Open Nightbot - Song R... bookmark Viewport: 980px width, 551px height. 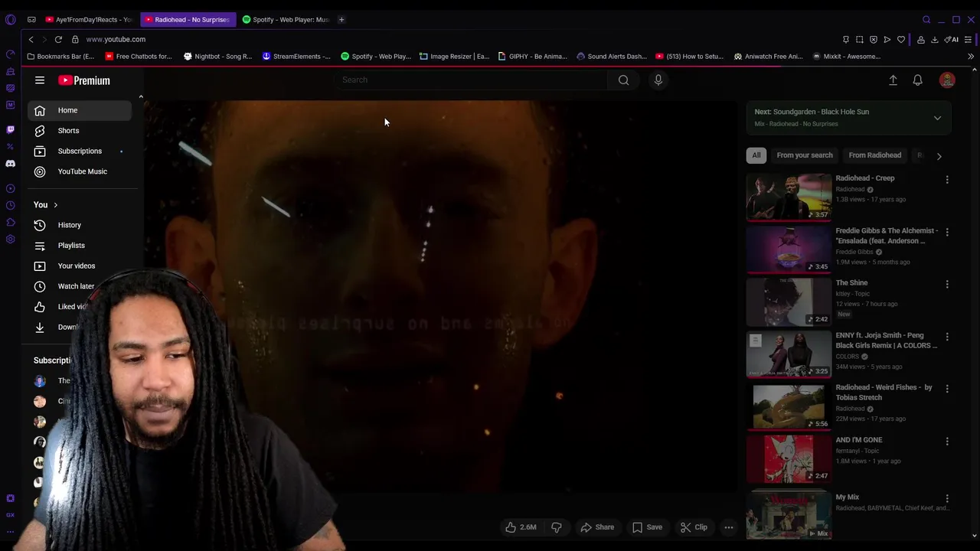(x=218, y=57)
